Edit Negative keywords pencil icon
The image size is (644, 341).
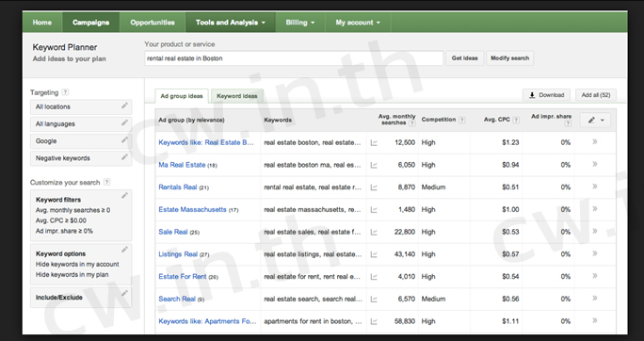click(x=124, y=157)
